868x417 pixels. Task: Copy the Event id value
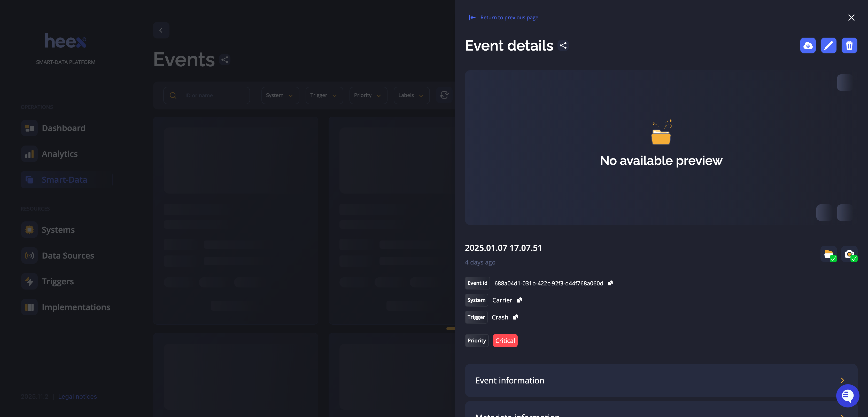point(610,283)
